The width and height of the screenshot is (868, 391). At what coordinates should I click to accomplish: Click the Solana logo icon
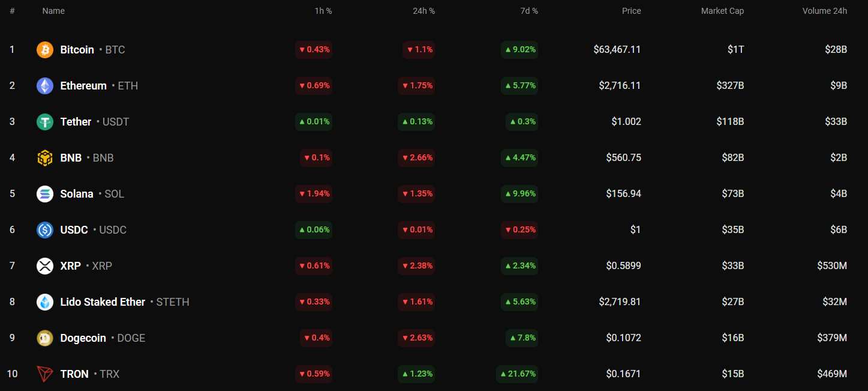45,194
